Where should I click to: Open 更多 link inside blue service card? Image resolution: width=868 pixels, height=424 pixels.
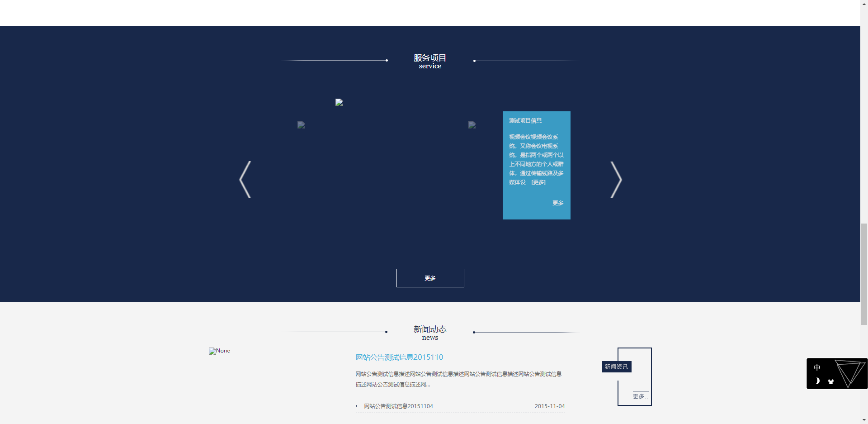[558, 203]
